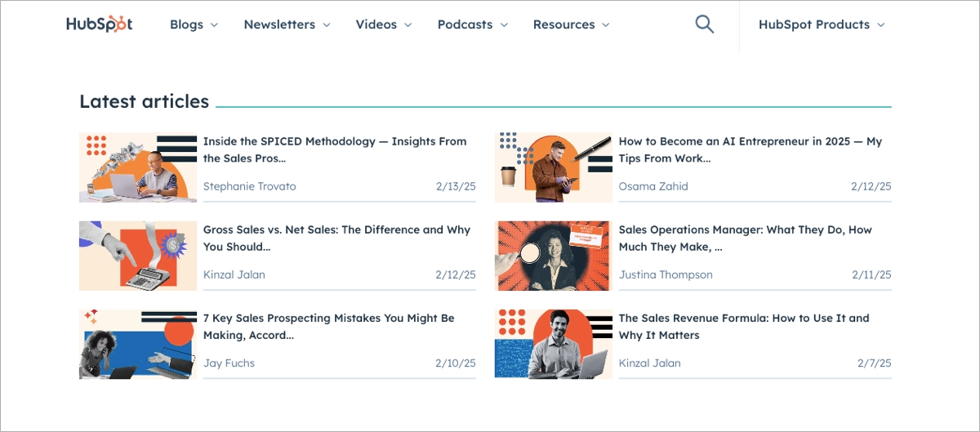Open the Videos navigation menu
The image size is (980, 432).
click(383, 24)
